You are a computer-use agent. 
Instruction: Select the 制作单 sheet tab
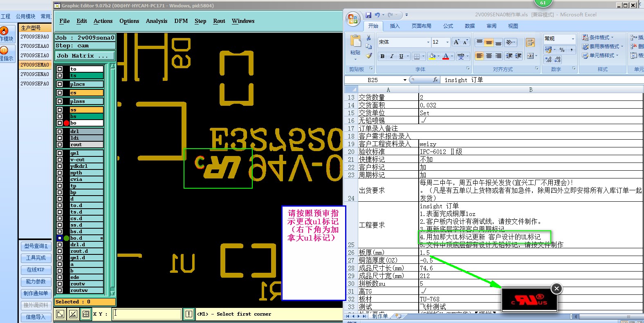(380, 316)
